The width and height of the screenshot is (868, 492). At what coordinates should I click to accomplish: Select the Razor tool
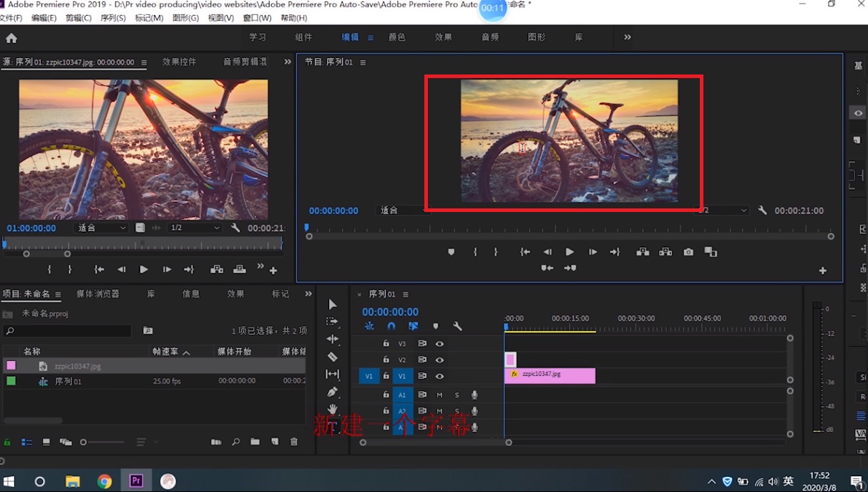click(x=332, y=357)
